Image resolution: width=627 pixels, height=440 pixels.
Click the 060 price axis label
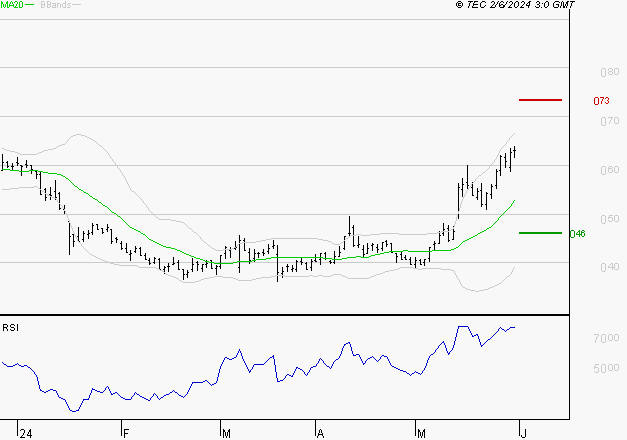click(x=610, y=170)
